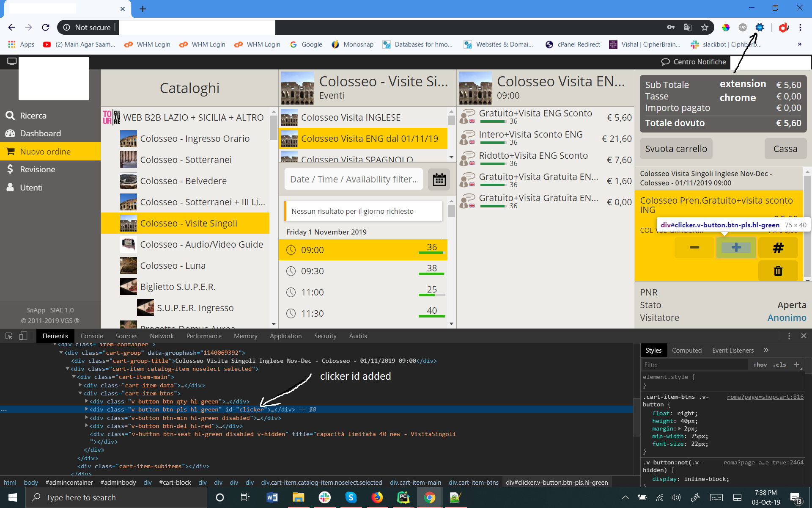This screenshot has width=812, height=508.
Task: Click the trash delete cart item icon
Action: click(x=778, y=271)
